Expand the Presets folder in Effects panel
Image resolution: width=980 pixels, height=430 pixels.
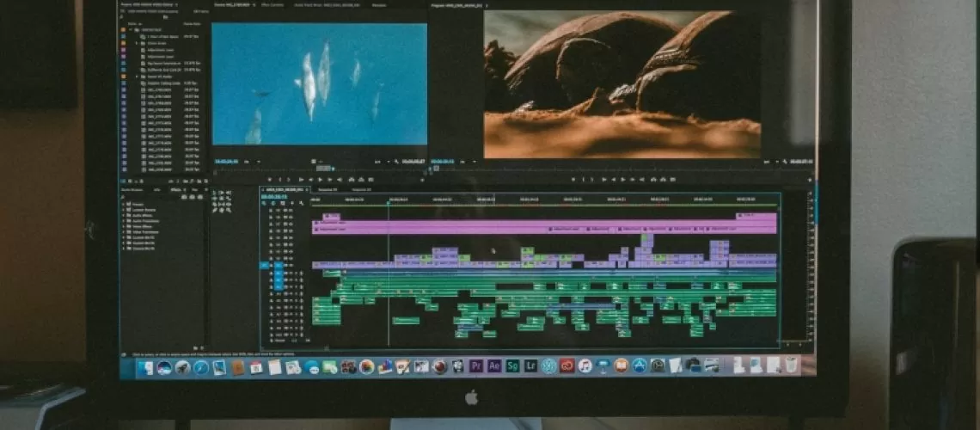point(123,204)
